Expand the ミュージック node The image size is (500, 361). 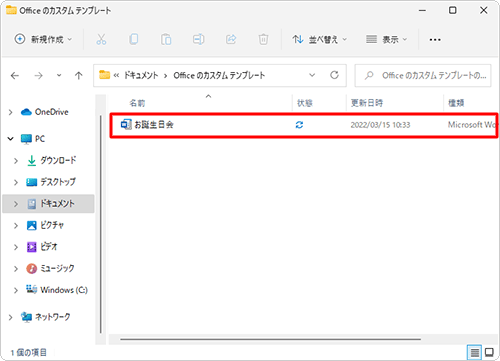pyautogui.click(x=16, y=269)
